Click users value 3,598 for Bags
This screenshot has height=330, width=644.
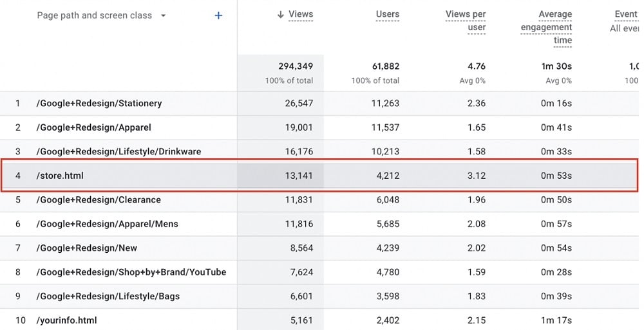tap(388, 297)
